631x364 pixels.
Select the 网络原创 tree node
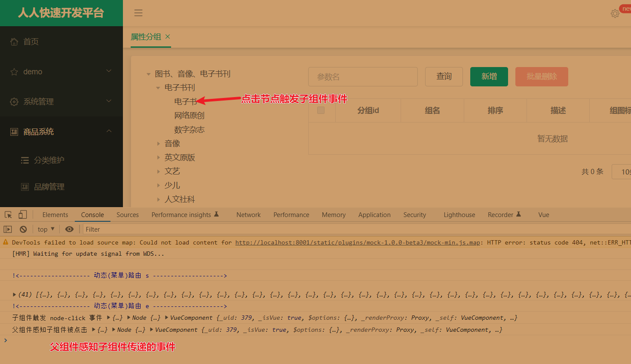tap(189, 116)
